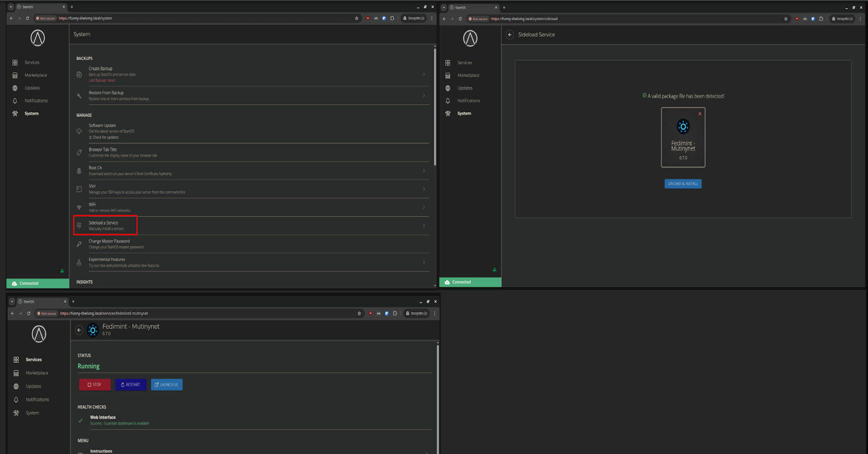Click System page vertical scrollbar
868x454 pixels.
click(435, 107)
